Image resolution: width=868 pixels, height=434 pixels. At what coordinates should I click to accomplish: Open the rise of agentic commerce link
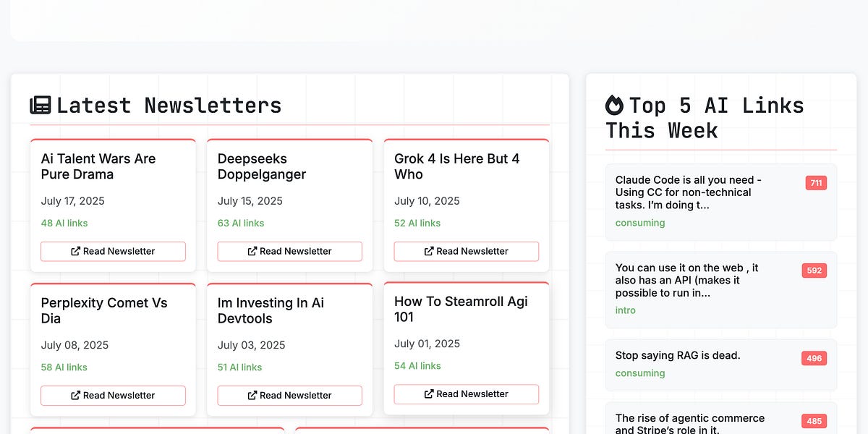tap(690, 424)
